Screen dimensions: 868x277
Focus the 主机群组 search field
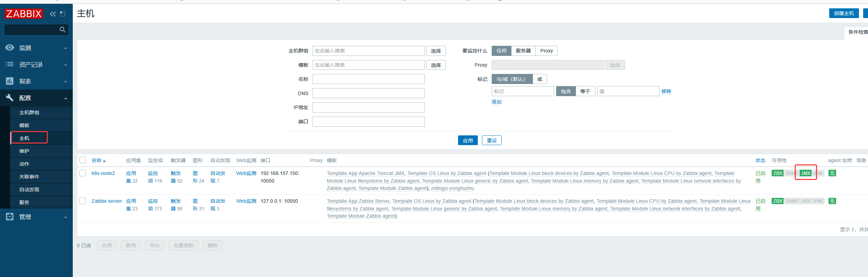coord(369,51)
